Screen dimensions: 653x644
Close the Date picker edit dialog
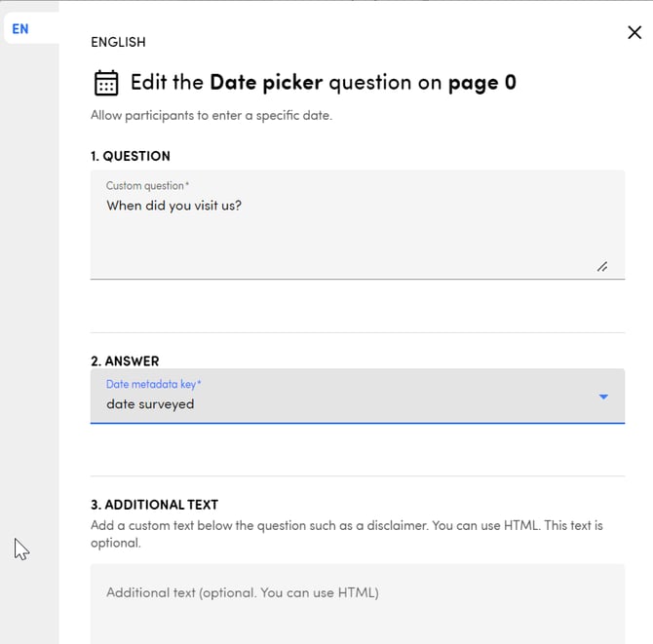point(634,32)
